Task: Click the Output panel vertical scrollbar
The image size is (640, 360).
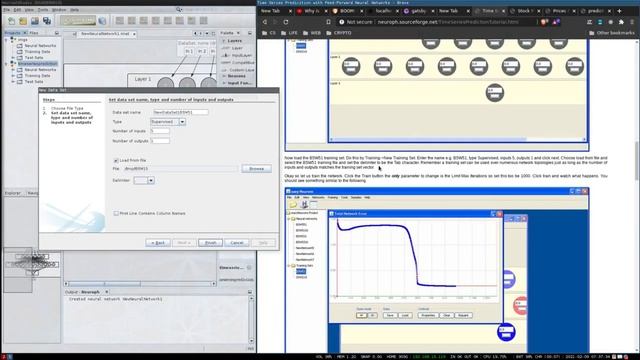Action: (x=251, y=320)
